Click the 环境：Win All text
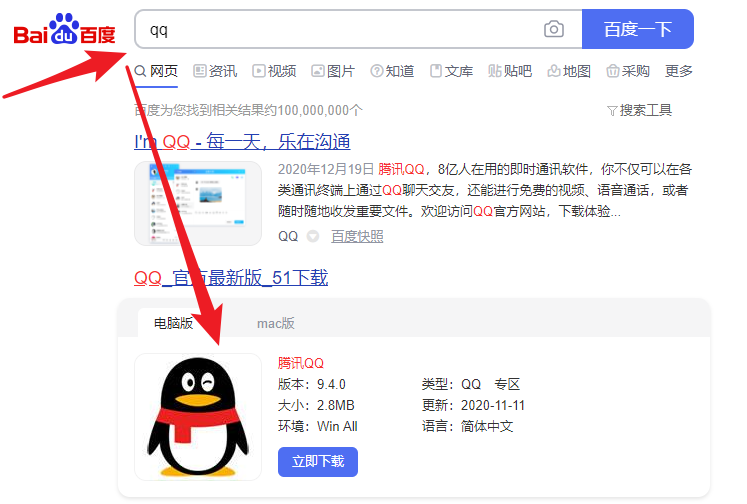Screen dimensions: 747x504 pyautogui.click(x=318, y=426)
